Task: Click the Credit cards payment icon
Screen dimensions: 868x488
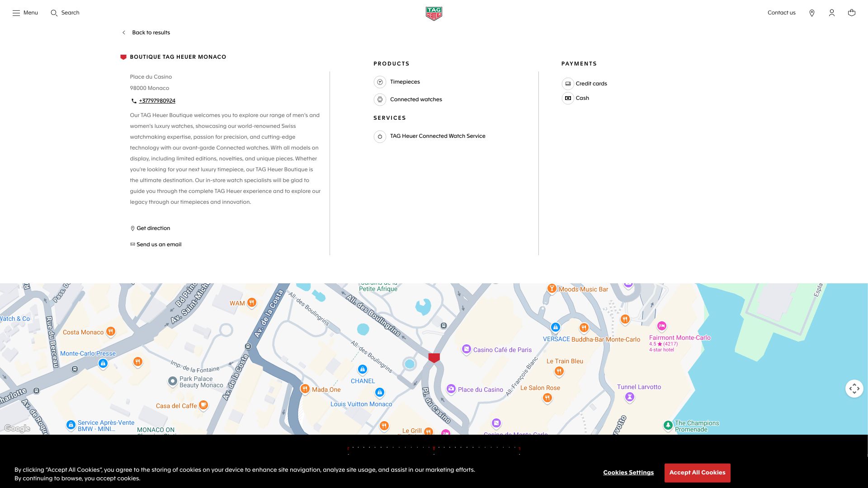Action: [568, 84]
